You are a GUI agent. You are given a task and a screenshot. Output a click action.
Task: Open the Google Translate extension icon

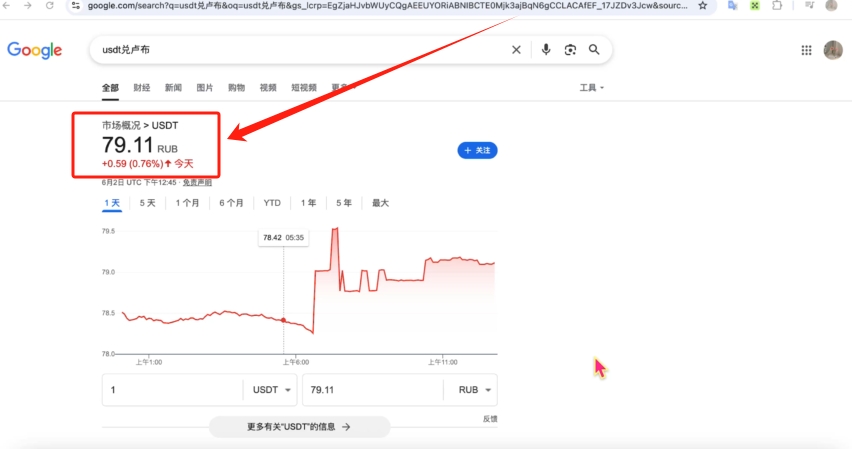point(732,5)
